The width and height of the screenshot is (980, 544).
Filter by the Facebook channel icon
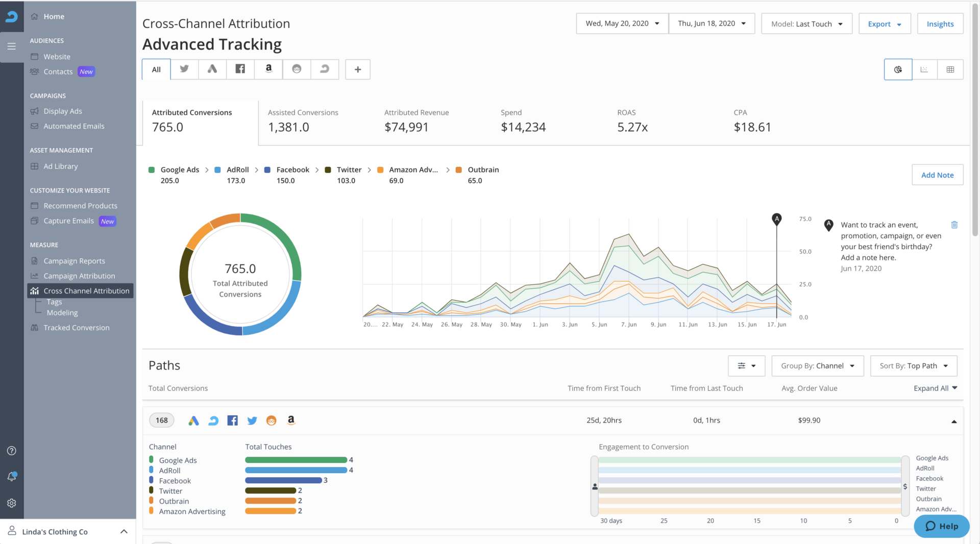(240, 69)
